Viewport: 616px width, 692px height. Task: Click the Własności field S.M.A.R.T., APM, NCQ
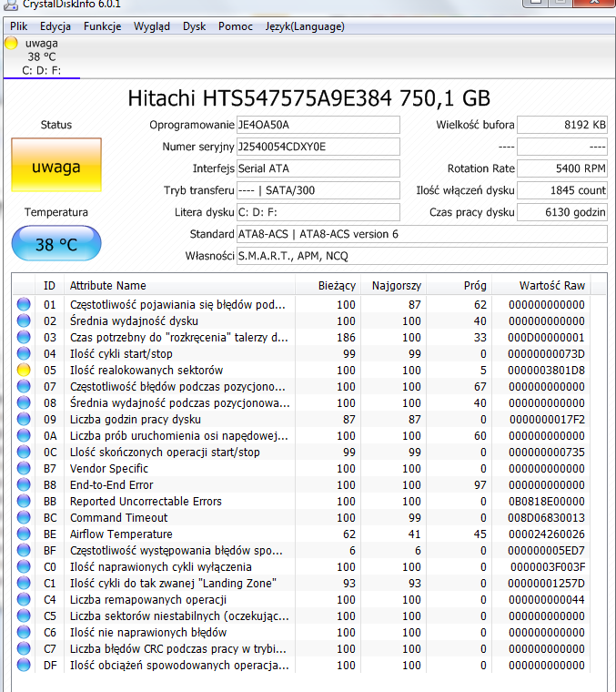coord(421,256)
